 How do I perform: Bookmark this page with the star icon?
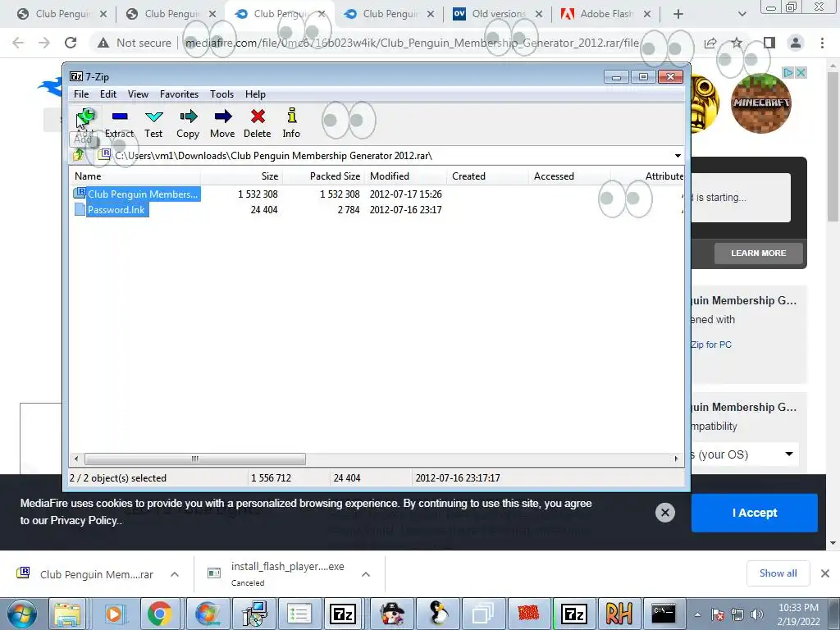point(737,43)
